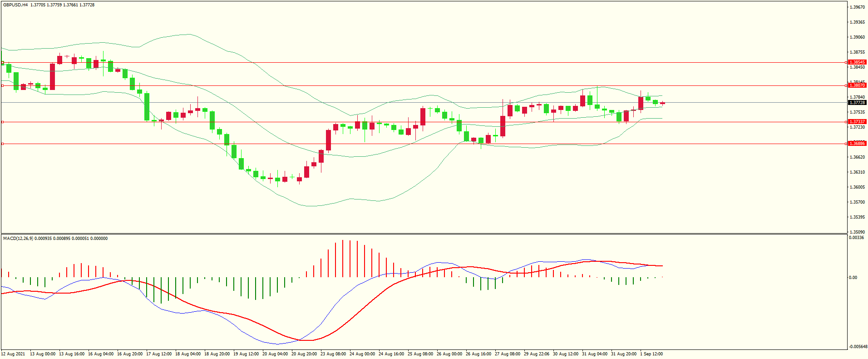The height and width of the screenshot is (359, 868).
Task: Click the -0.005648 MACD scale value
Action: coord(858,347)
